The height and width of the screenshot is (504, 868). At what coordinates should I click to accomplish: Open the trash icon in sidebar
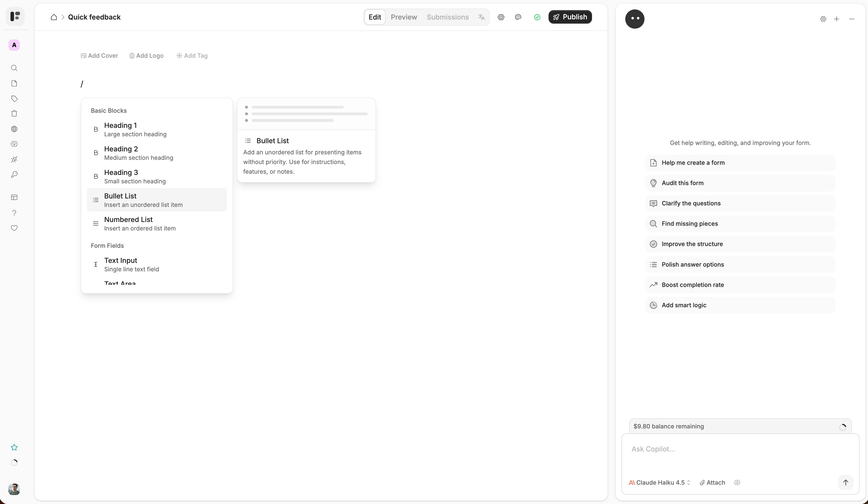(x=14, y=113)
